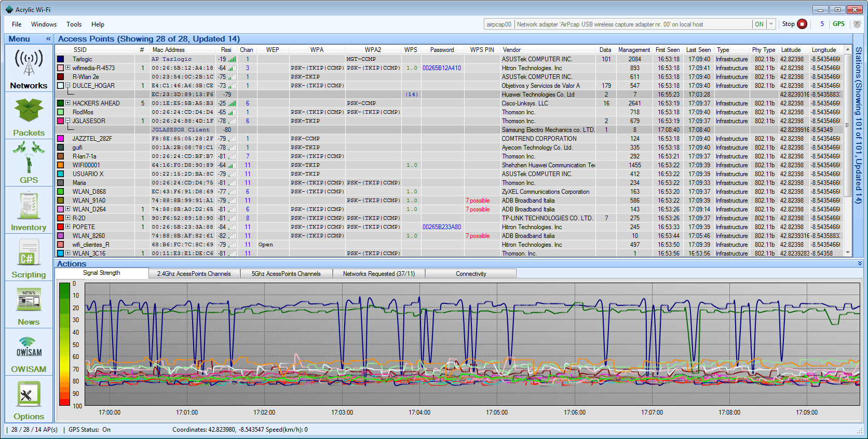Click the adapter description field
Viewport: 868px width, 439px height.
click(633, 24)
